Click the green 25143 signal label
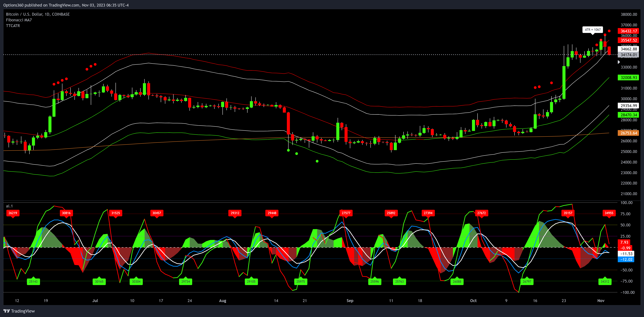The height and width of the screenshot is (317, 644). tap(33, 282)
